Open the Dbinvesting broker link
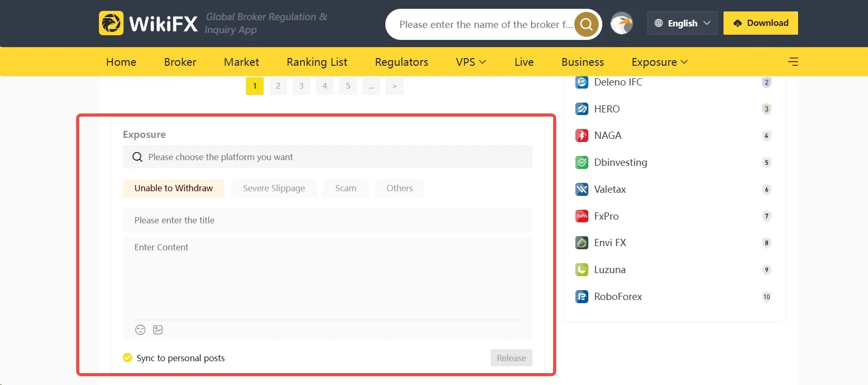This screenshot has width=868, height=385. [620, 162]
